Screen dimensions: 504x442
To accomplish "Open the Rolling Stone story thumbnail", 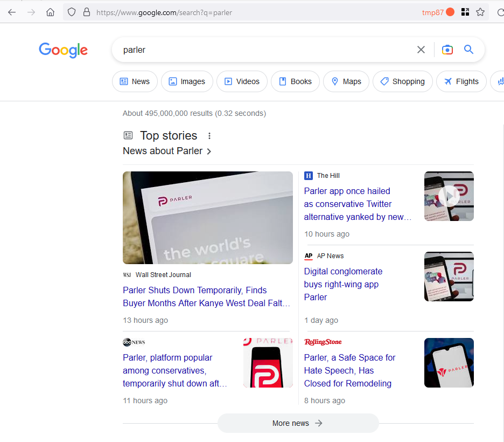I will (x=449, y=363).
